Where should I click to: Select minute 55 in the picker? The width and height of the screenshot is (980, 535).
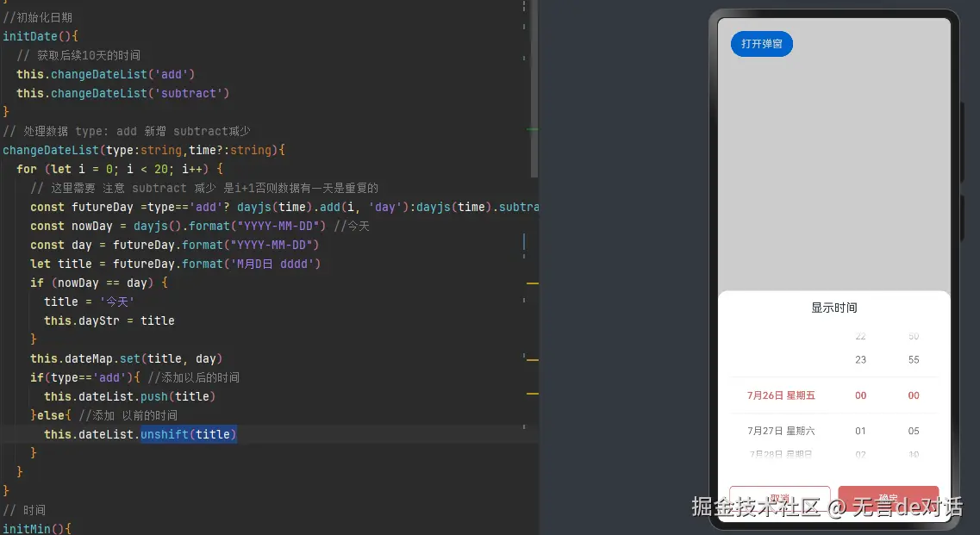coord(914,359)
